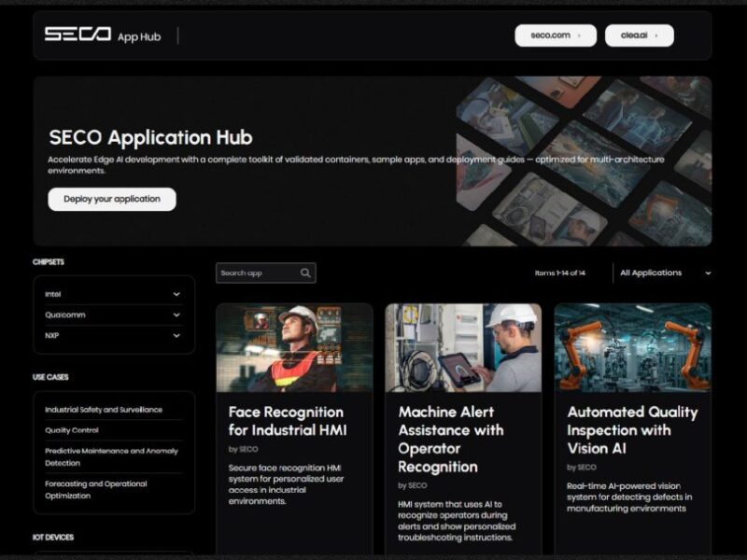
Task: Click inside the Search app field
Action: [257, 273]
